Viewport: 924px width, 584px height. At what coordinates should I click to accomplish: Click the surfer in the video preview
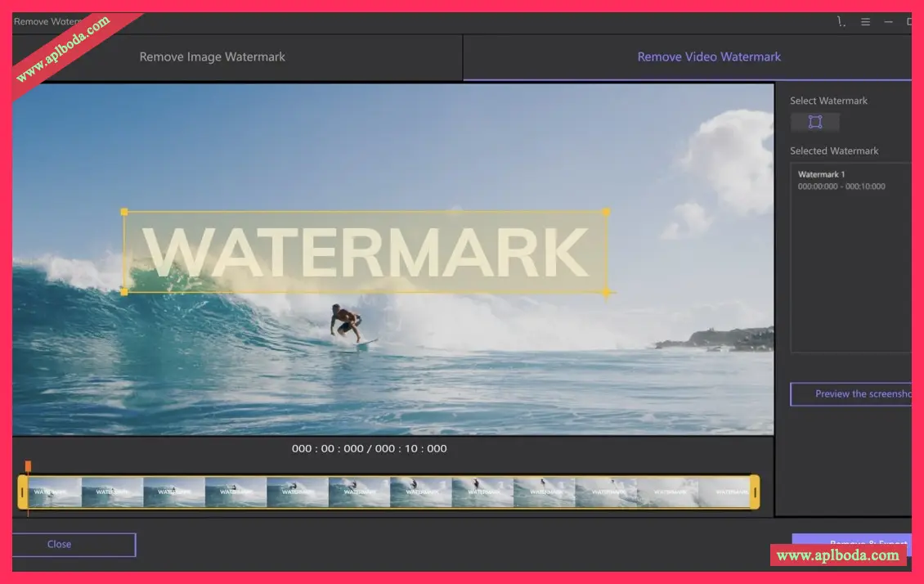point(347,320)
